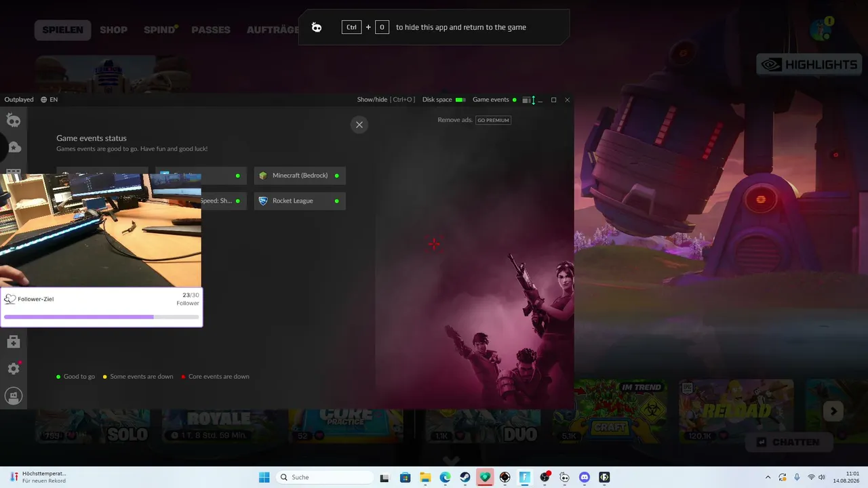Select Minecraft (Bedrock) game status tile
Screen dimensions: 868x488
(x=300, y=176)
